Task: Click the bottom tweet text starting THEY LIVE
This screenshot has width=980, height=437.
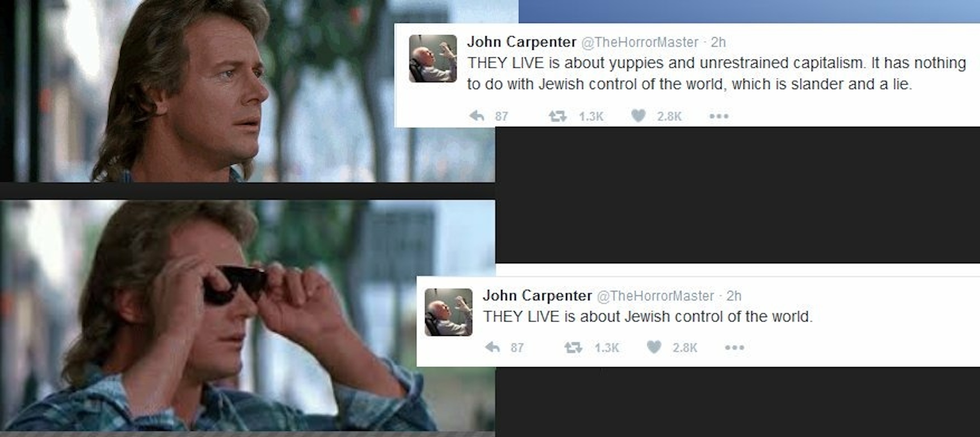Action: (648, 317)
